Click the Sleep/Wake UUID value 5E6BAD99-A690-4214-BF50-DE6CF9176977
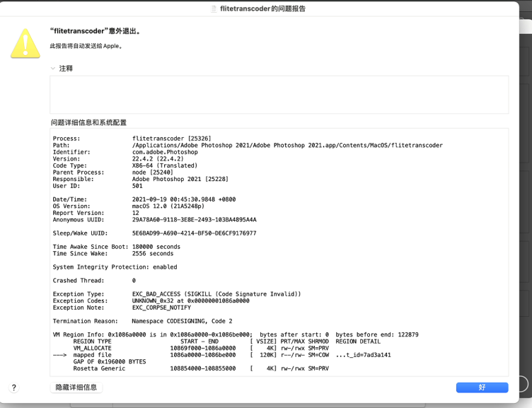Image resolution: width=532 pixels, height=408 pixels. click(x=195, y=233)
